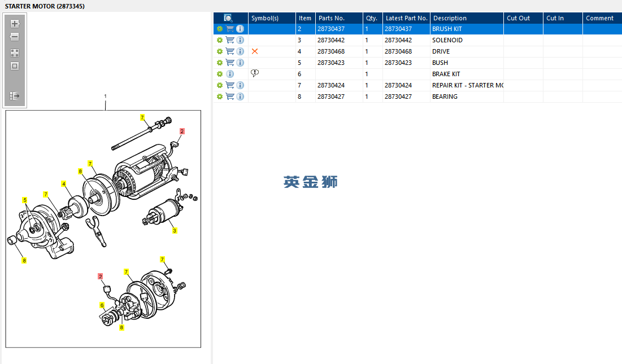Screen dimensions: 622x364
Task: Select REPAIR KIT - STARTER description cell
Action: coord(467,85)
